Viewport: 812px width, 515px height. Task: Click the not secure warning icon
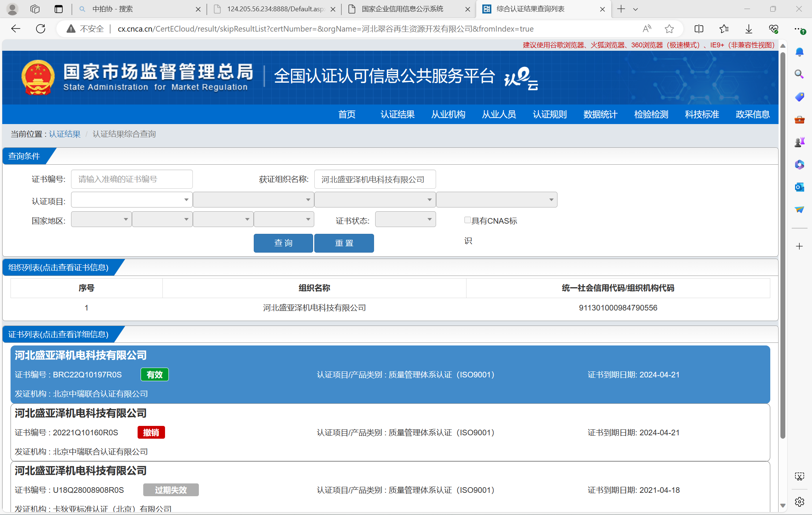pyautogui.click(x=71, y=29)
